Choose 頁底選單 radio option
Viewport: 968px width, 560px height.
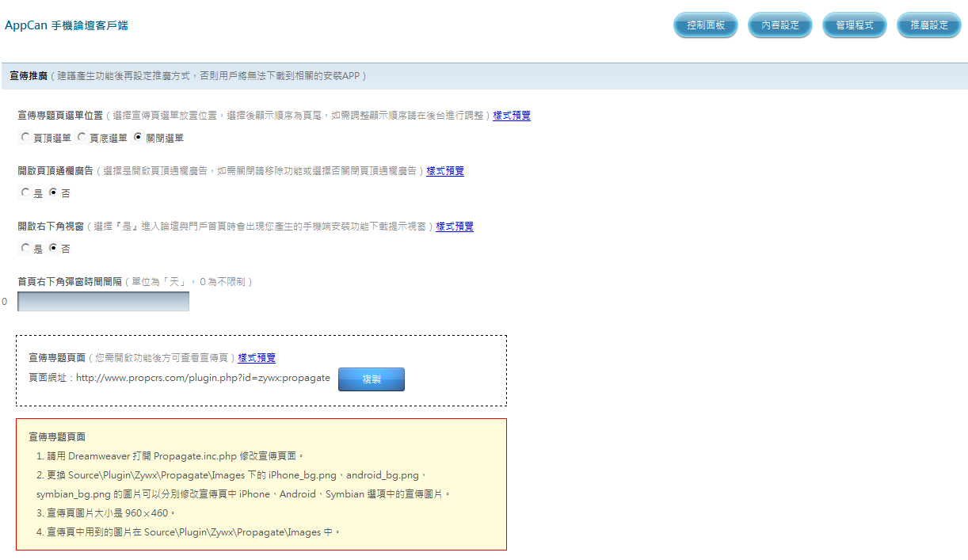coord(82,137)
